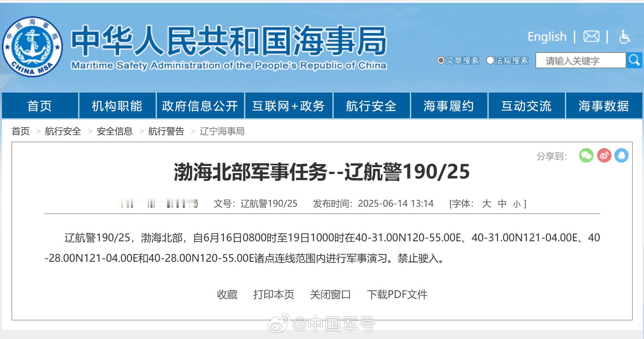Open the 机构职能 navigation tab
644x339 pixels.
(x=117, y=106)
